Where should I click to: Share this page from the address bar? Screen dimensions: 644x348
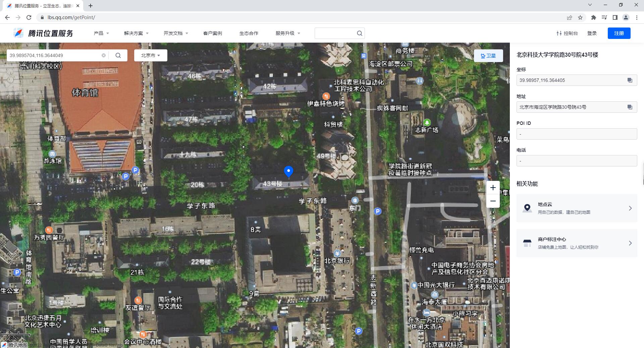click(570, 17)
